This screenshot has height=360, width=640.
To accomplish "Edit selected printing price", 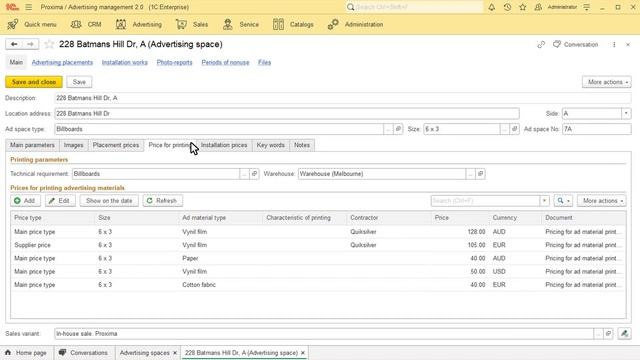I will point(60,201).
